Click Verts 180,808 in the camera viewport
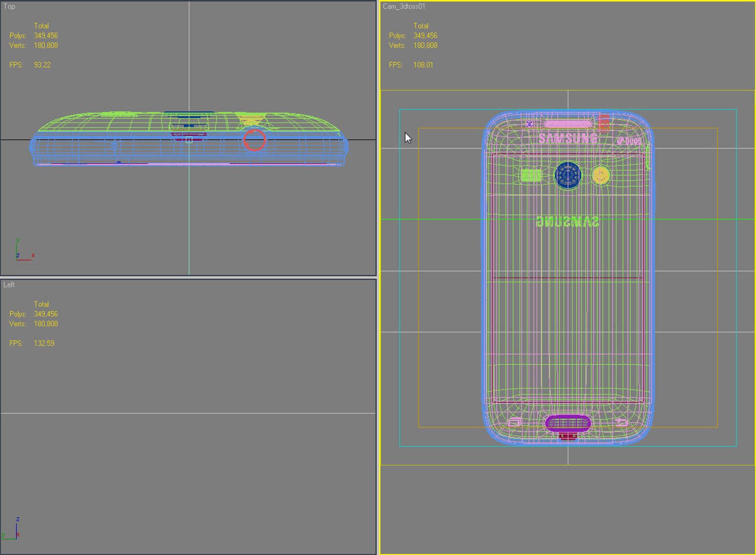This screenshot has width=756, height=555. (x=413, y=45)
